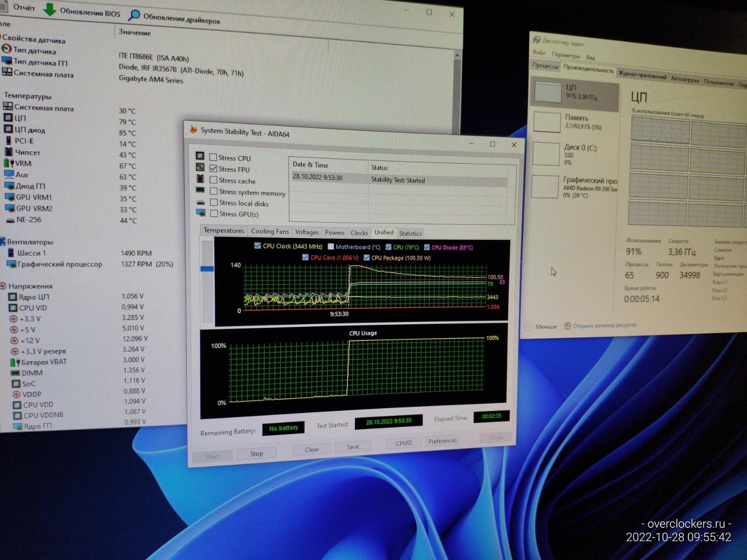Click the Stress GPU(s) monitor icon
The image size is (747, 560).
pyautogui.click(x=201, y=213)
